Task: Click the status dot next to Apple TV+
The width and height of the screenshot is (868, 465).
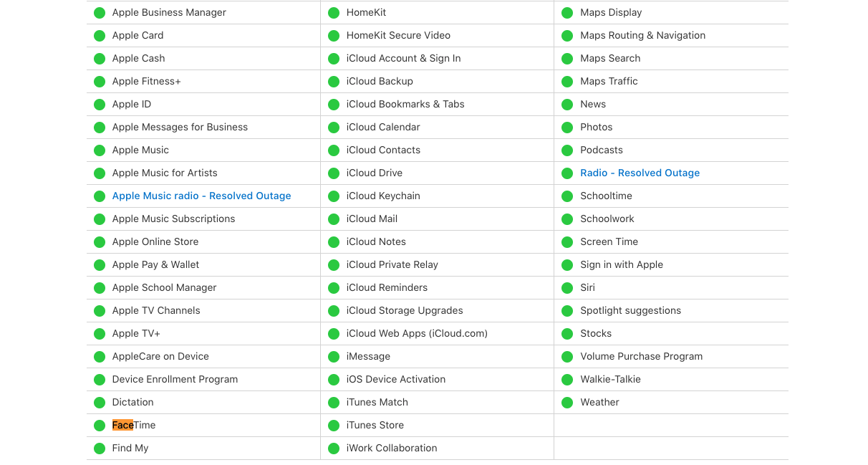Action: [x=100, y=334]
